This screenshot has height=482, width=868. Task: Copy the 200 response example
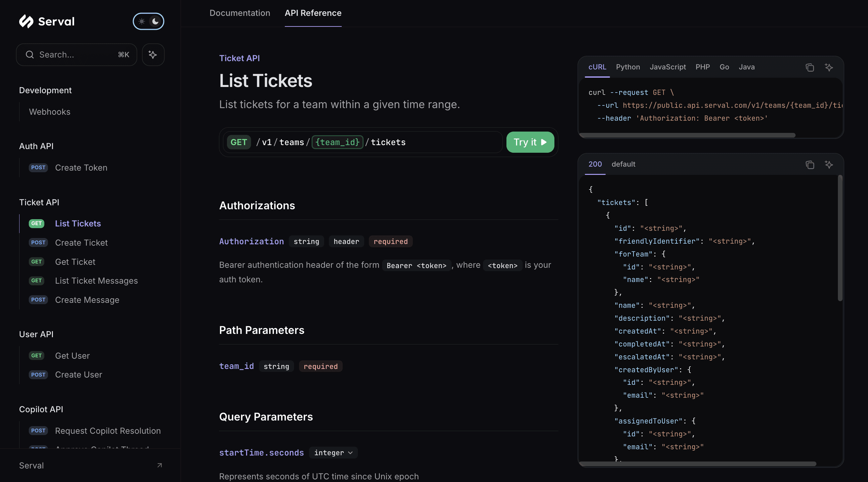810,164
